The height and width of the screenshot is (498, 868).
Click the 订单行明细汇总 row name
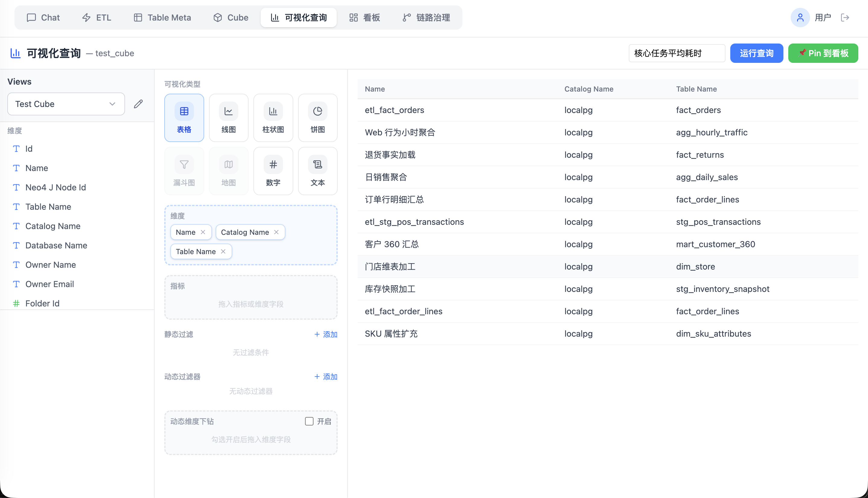pyautogui.click(x=394, y=199)
